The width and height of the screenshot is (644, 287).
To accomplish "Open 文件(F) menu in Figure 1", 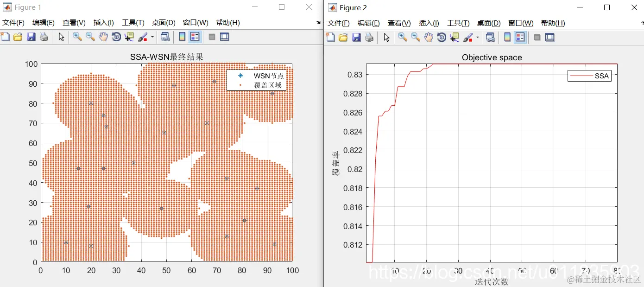I will tap(13, 23).
